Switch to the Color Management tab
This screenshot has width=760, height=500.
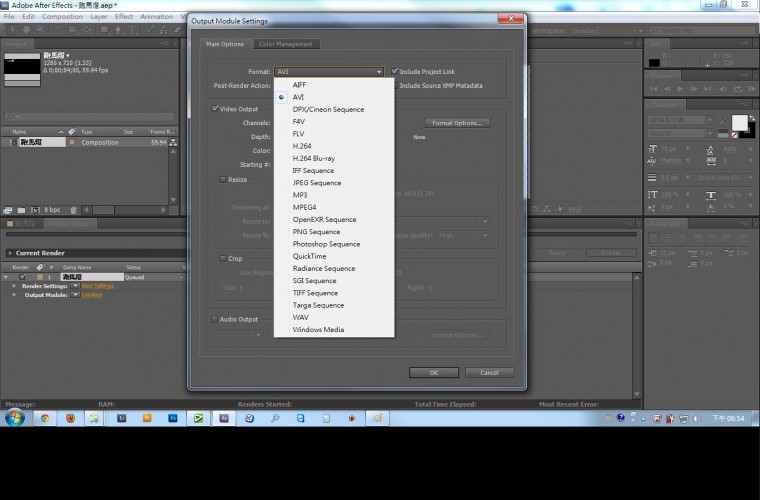[x=286, y=44]
